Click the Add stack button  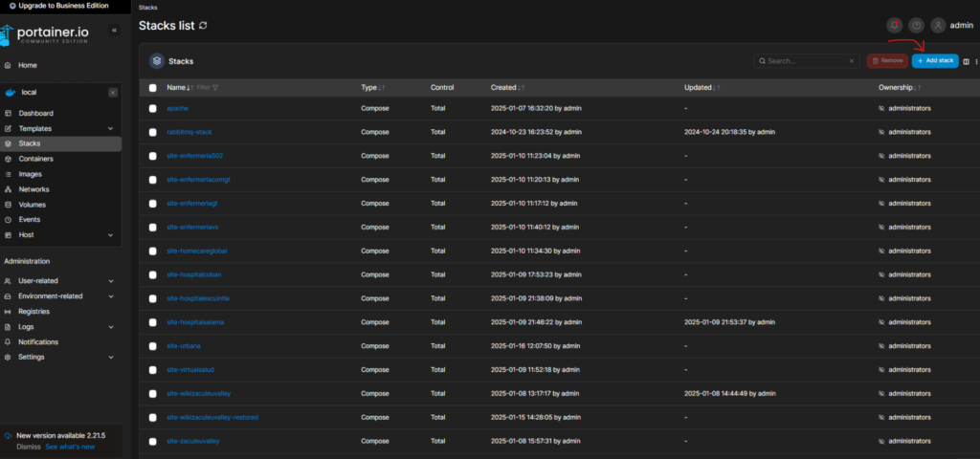934,61
